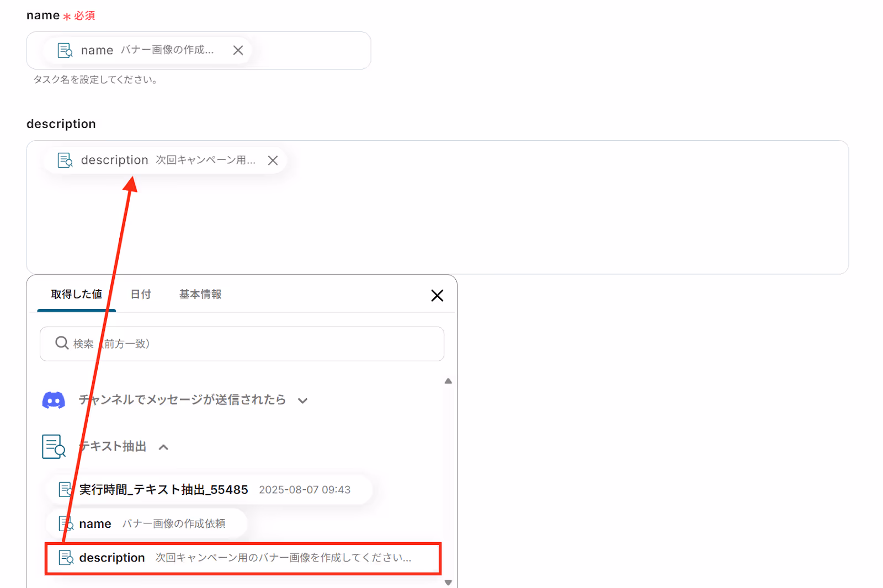Select the name バナー画像の作成依頼 value
883x588 pixels.
click(x=147, y=523)
